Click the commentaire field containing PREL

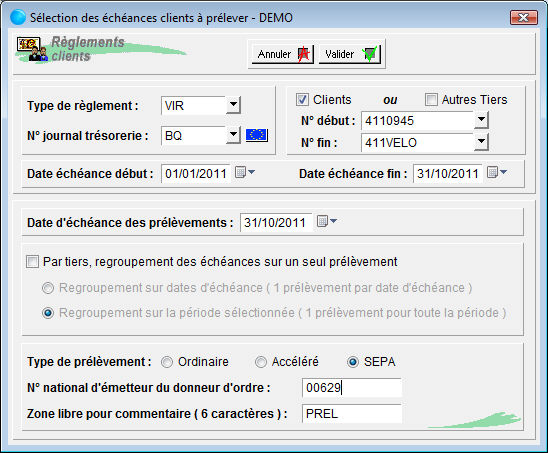click(352, 414)
